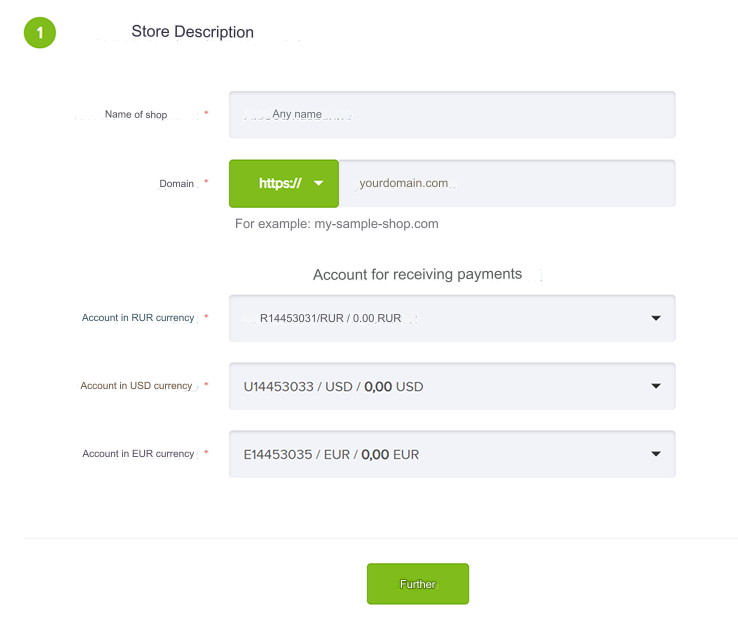
Task: Click the Account in EUR currency label
Action: [x=138, y=454]
